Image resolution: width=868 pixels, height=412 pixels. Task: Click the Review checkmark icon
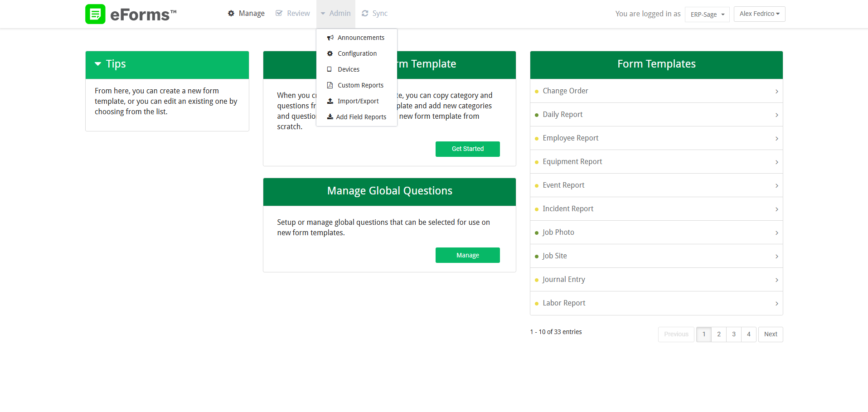pos(279,13)
